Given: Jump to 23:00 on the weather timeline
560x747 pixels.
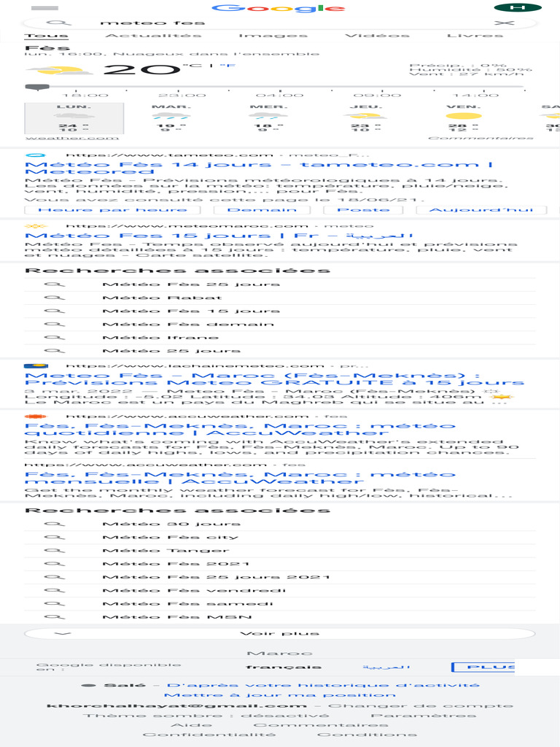Looking at the screenshot, I should tap(182, 96).
